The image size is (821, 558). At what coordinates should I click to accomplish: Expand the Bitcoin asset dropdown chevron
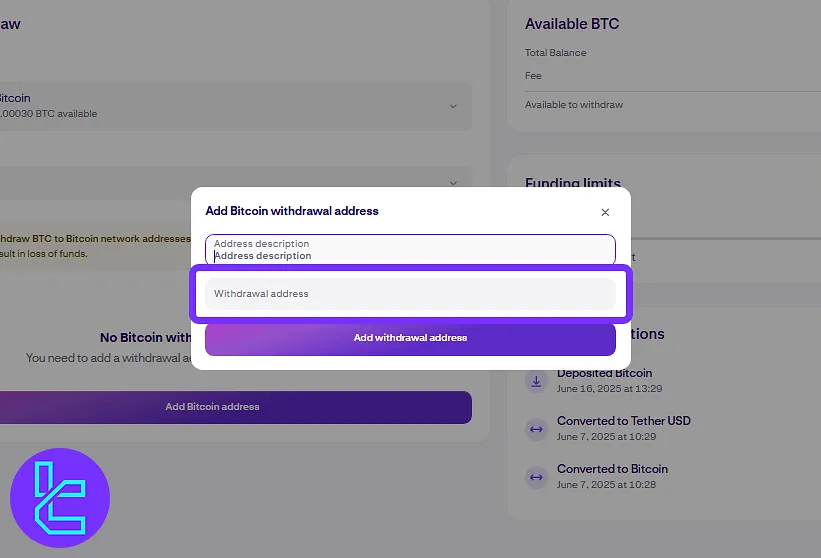[x=453, y=106]
